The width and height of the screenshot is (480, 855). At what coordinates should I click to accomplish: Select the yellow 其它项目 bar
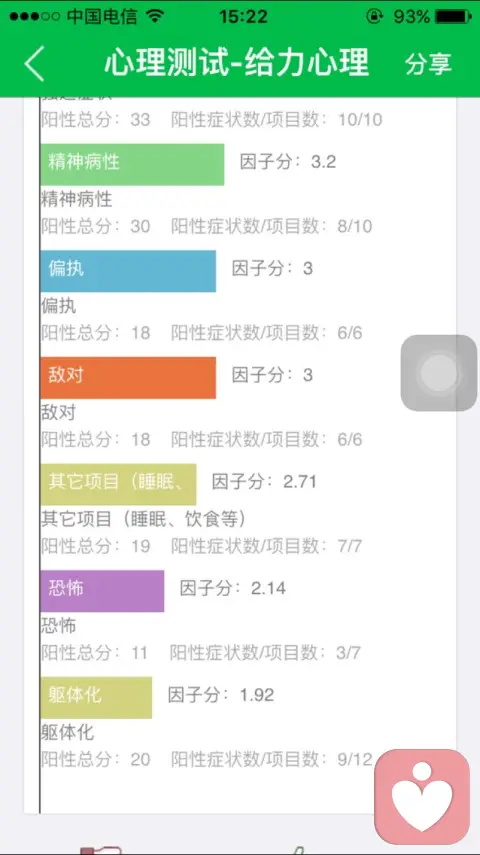point(118,485)
